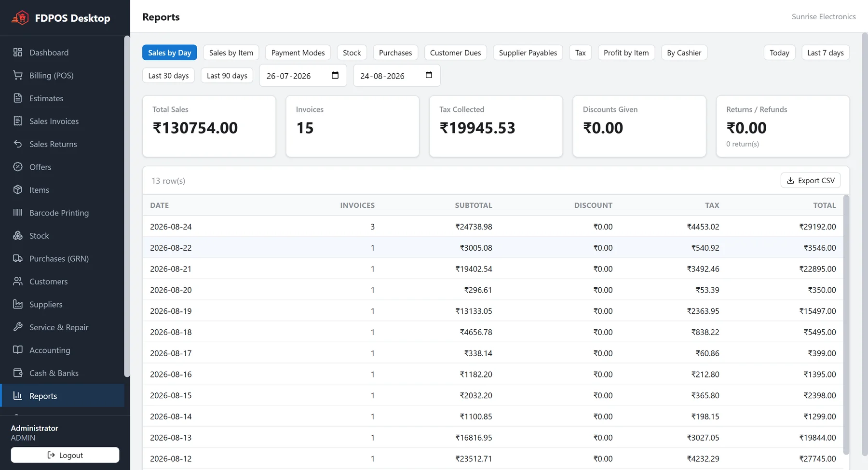Screen dimensions: 868x470
Task: Switch to Sales by Item report
Action: pos(231,53)
